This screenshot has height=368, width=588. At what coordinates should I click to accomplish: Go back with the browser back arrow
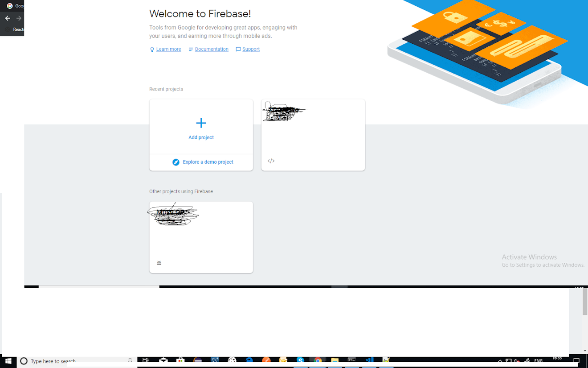click(7, 18)
